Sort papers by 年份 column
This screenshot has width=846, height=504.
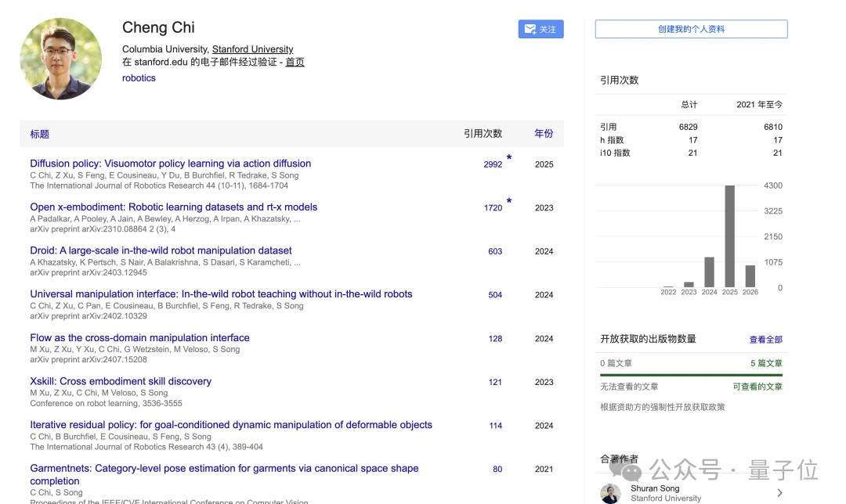[544, 134]
